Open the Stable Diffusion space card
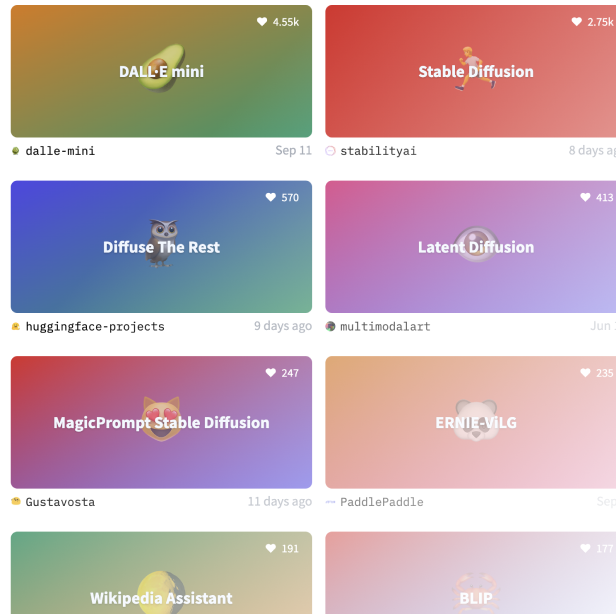Screen dimensions: 616x614 coord(471,71)
